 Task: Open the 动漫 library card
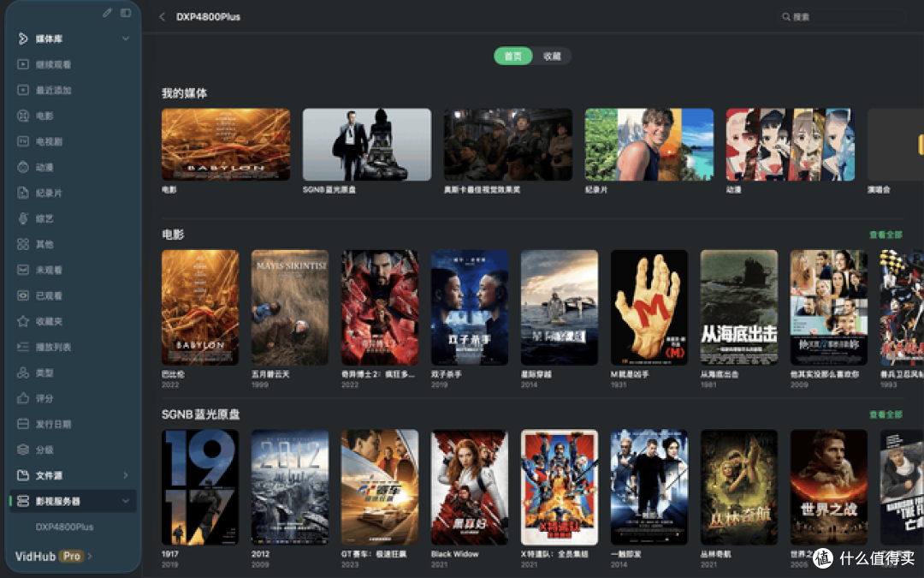[791, 145]
